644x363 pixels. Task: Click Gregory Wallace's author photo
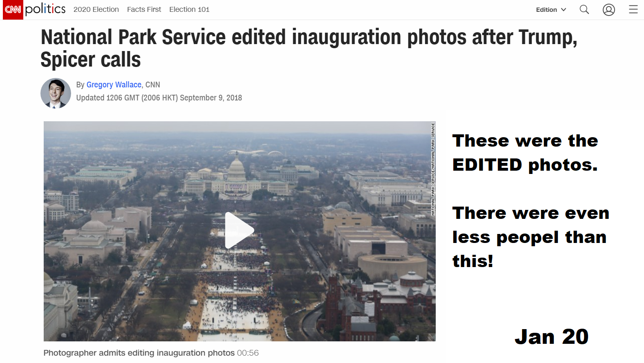[56, 93]
